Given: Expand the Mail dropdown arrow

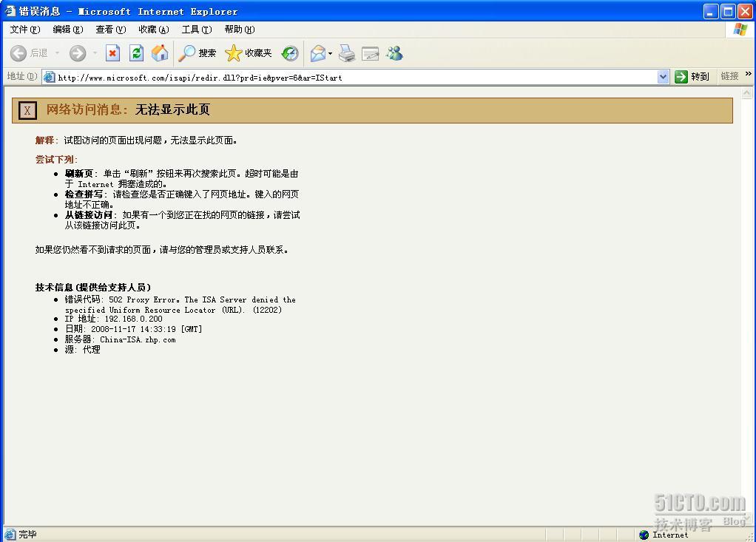Looking at the screenshot, I should click(x=330, y=53).
